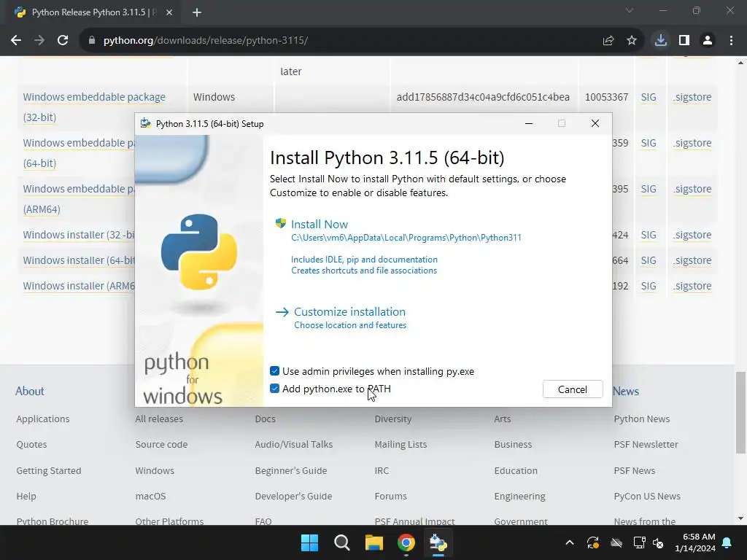747x560 pixels.
Task: Close the Python 3.11.5 Setup window
Action: tap(595, 123)
